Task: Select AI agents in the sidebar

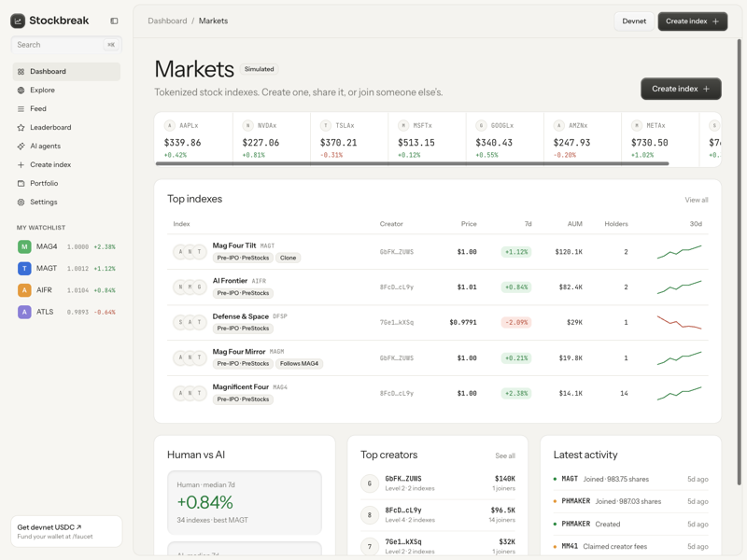Action: coord(66,147)
